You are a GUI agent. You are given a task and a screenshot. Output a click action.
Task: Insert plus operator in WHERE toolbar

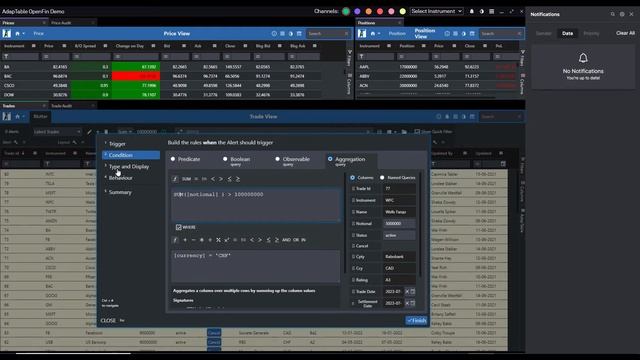click(185, 240)
